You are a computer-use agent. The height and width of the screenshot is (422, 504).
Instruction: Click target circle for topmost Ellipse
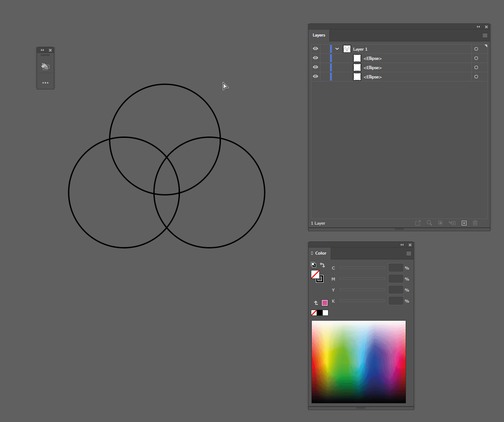[x=476, y=58]
